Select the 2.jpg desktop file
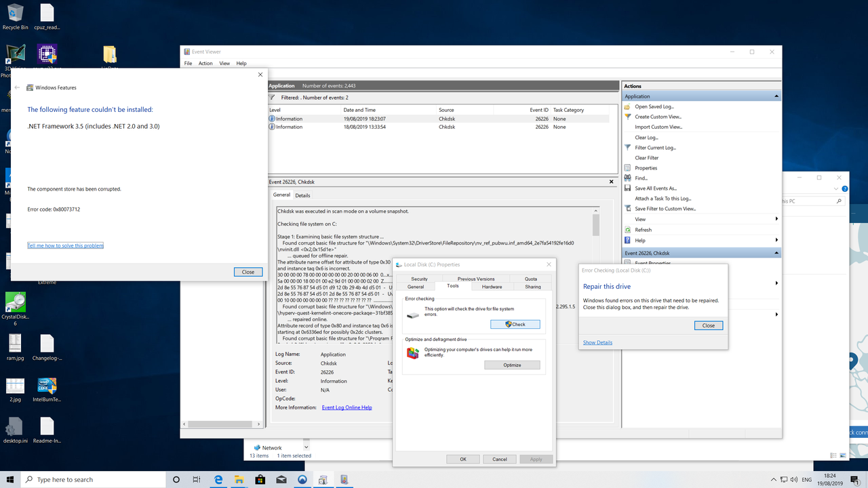The image size is (868, 488). tap(15, 390)
